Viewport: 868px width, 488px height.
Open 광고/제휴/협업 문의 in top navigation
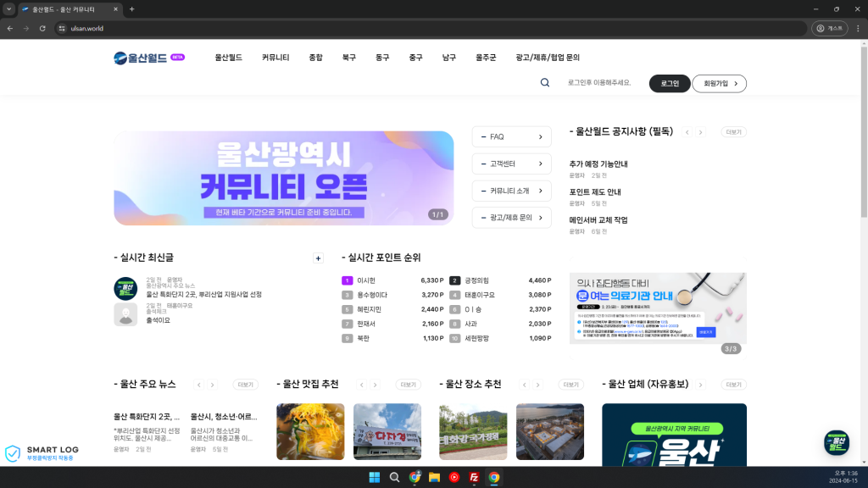click(x=548, y=58)
